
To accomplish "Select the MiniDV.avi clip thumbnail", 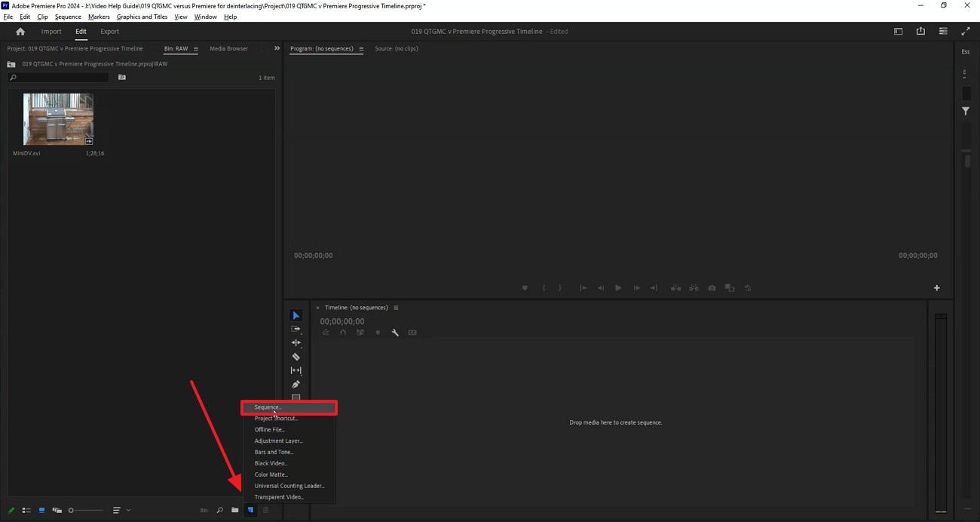I will (58, 119).
